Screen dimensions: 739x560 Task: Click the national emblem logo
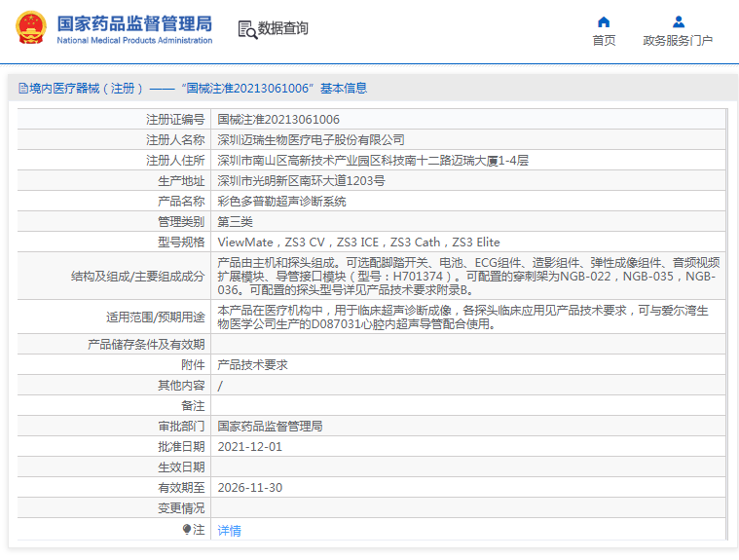pos(31,28)
